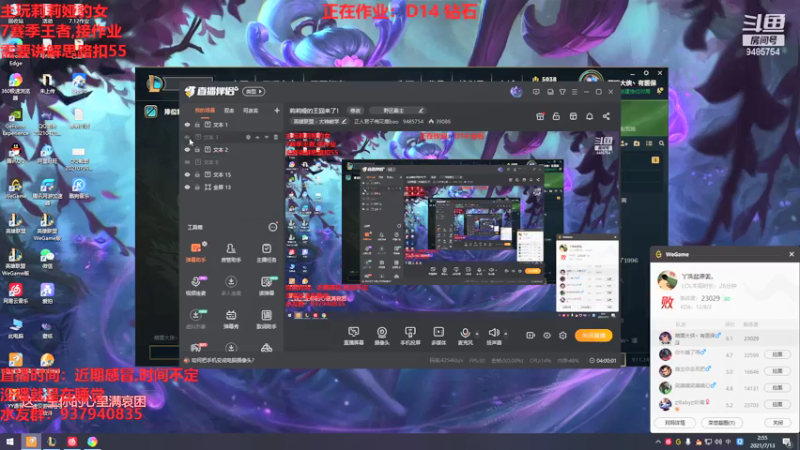Open settings gear on hovered 文本 3 row
Image resolution: width=800 pixels, height=450 pixels.
pos(248,137)
